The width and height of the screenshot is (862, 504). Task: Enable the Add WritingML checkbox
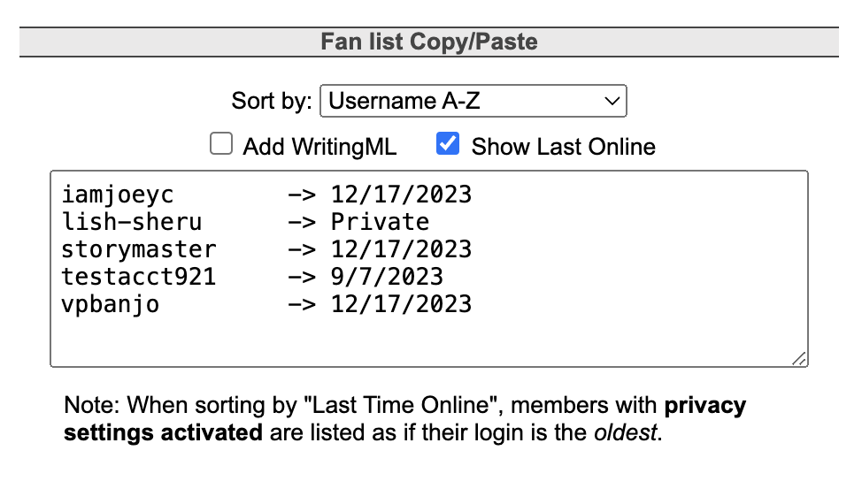(x=221, y=144)
